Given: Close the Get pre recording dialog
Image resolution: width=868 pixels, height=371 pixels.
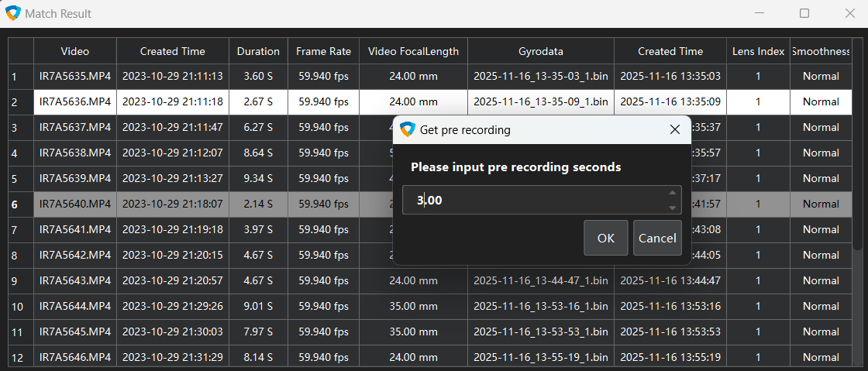Looking at the screenshot, I should pos(674,130).
